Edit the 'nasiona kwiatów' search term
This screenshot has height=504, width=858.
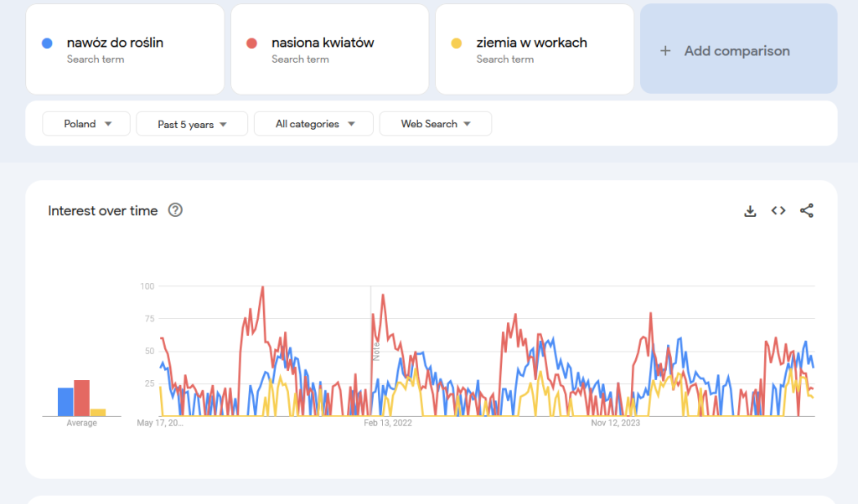click(330, 49)
